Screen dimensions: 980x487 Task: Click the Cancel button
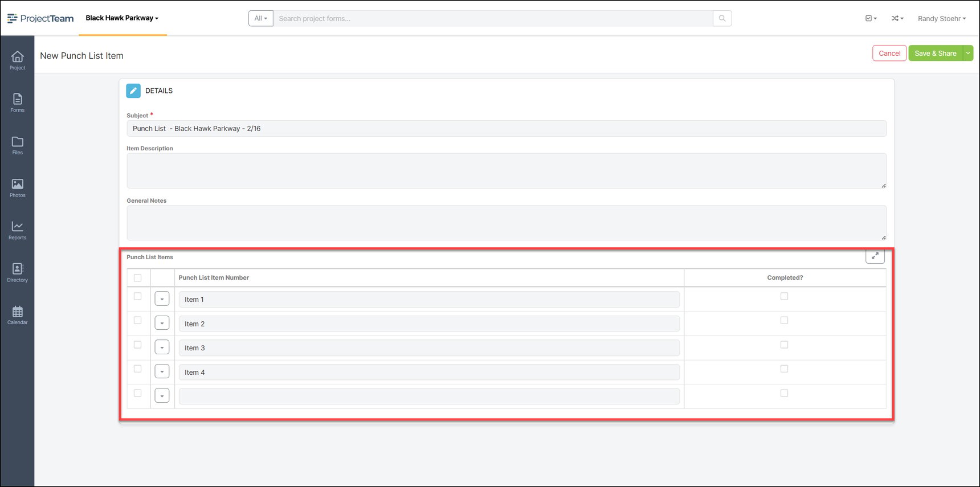(x=889, y=53)
